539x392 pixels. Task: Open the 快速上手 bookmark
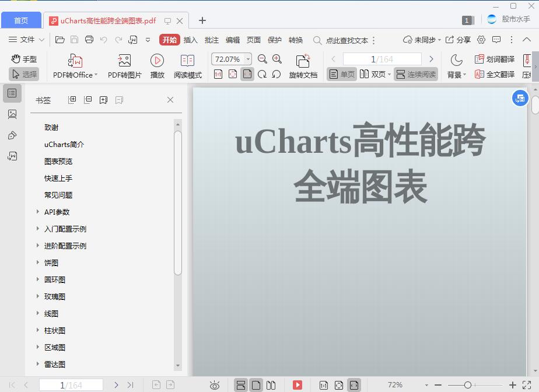58,178
